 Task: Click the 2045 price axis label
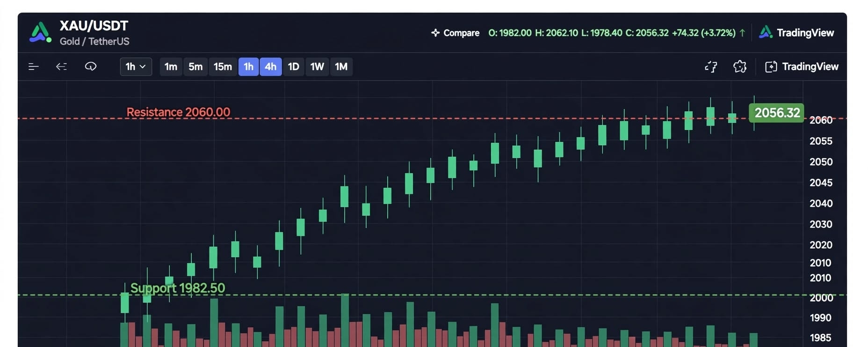tap(821, 183)
